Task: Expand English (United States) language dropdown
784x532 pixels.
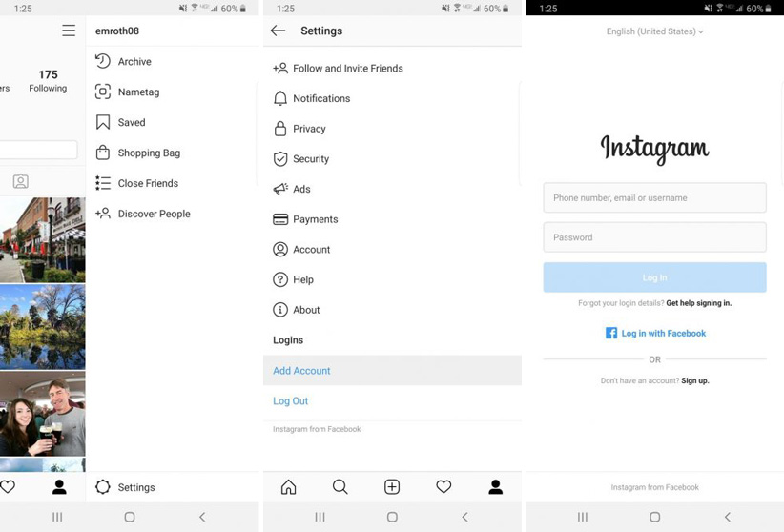Action: tap(654, 31)
